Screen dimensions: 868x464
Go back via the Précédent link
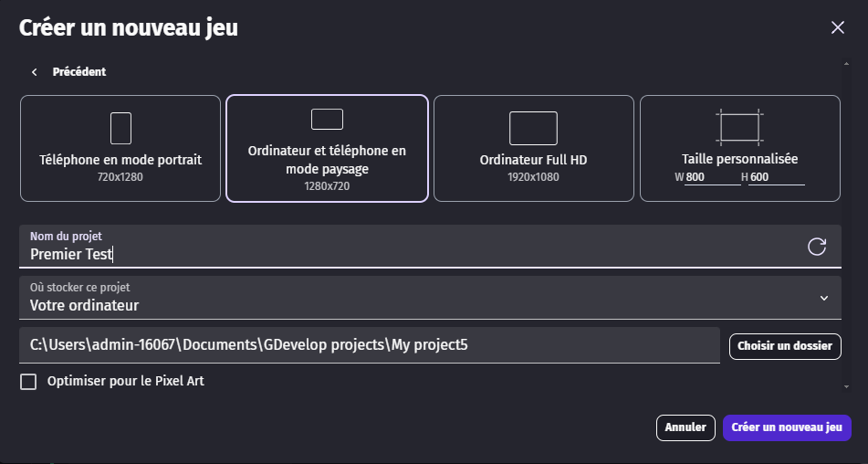pyautogui.click(x=78, y=72)
